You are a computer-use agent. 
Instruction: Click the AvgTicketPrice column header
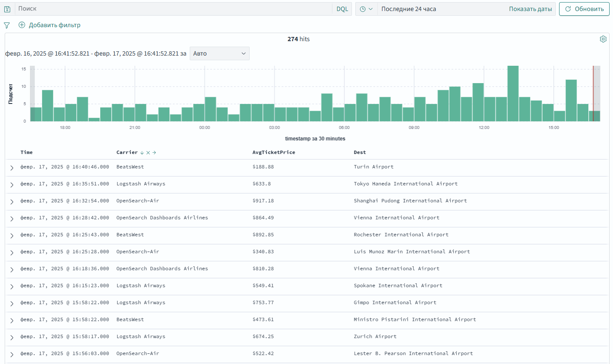[x=273, y=152]
